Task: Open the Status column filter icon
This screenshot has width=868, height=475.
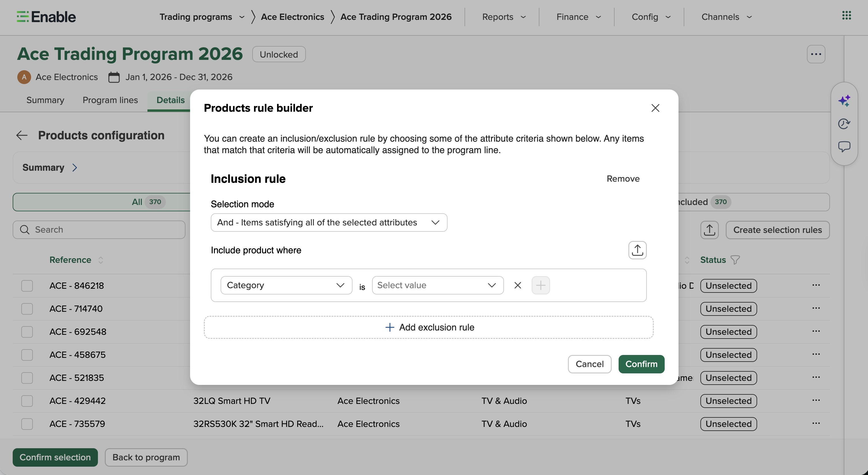Action: click(x=735, y=260)
